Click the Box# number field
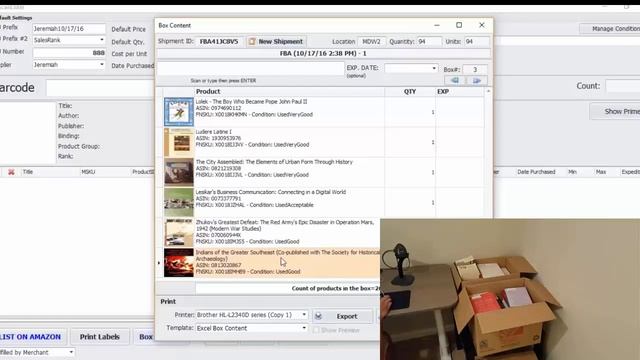 [475, 69]
